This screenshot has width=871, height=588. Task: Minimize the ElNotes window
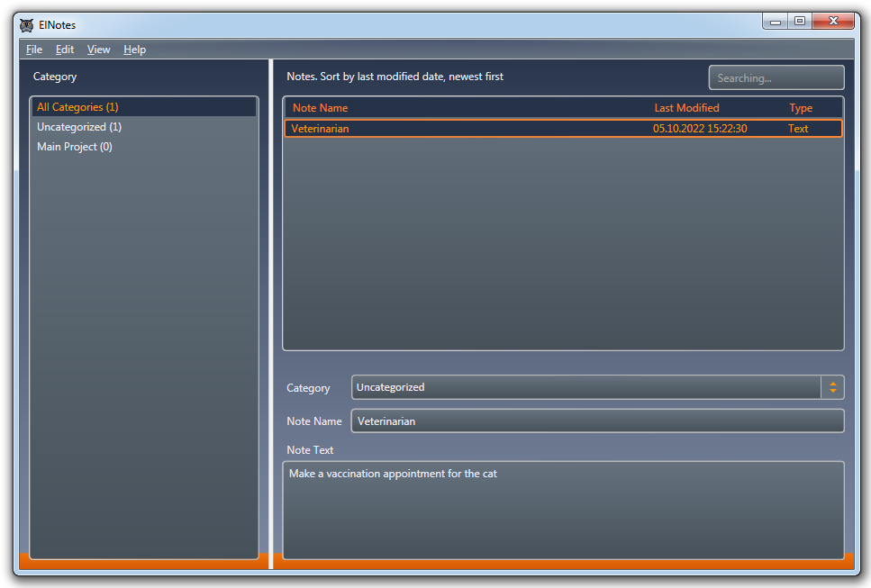[776, 22]
